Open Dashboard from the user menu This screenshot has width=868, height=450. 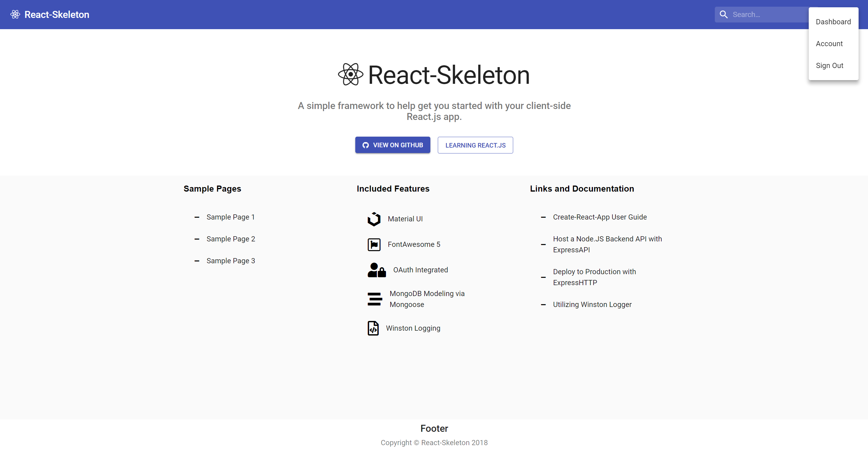[x=833, y=22]
